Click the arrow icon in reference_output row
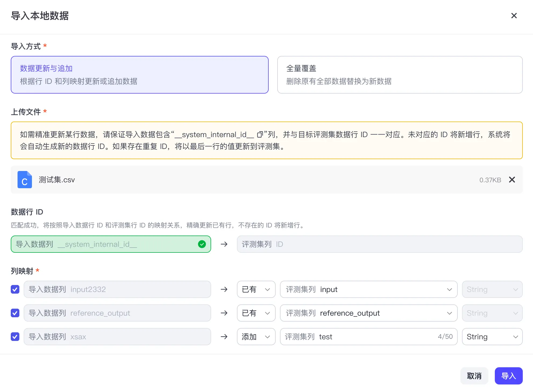Screen dimensions: 533x392 click(224, 313)
